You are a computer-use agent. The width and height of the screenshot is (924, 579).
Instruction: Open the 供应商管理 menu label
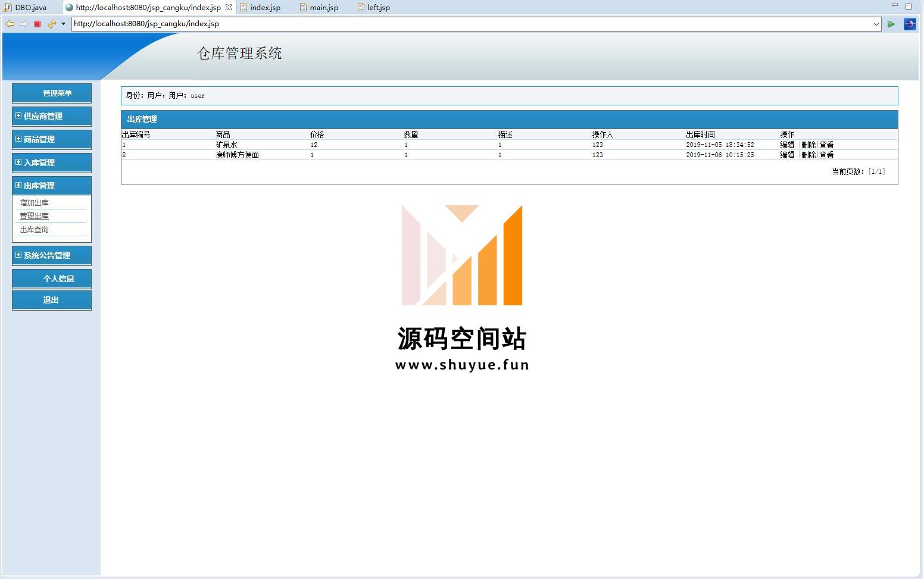coord(43,116)
